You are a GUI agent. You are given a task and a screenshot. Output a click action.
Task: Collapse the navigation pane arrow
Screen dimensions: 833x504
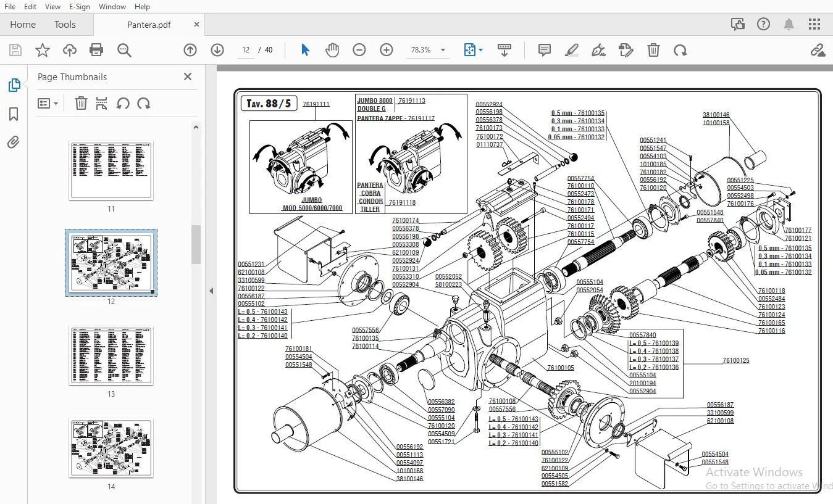(211, 291)
